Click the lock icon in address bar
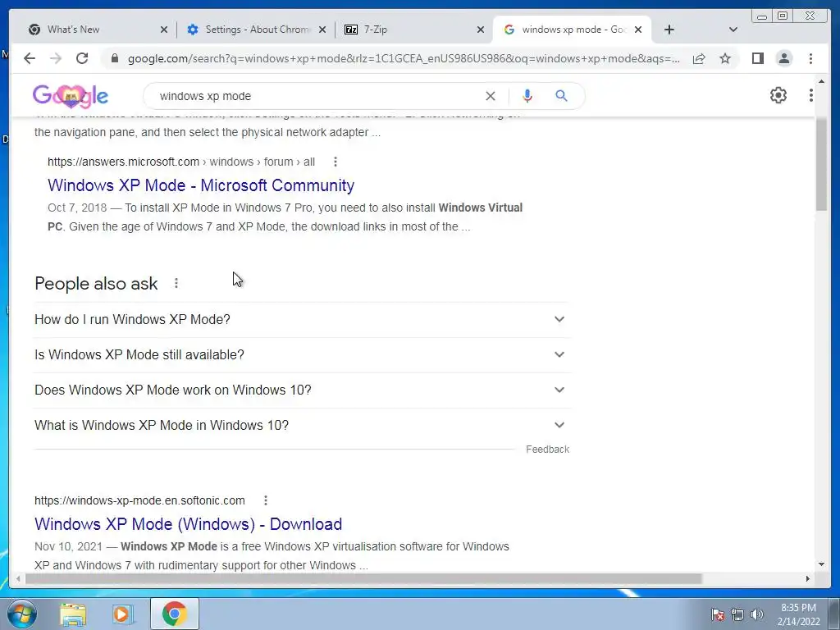The width and height of the screenshot is (840, 630). pyautogui.click(x=114, y=58)
